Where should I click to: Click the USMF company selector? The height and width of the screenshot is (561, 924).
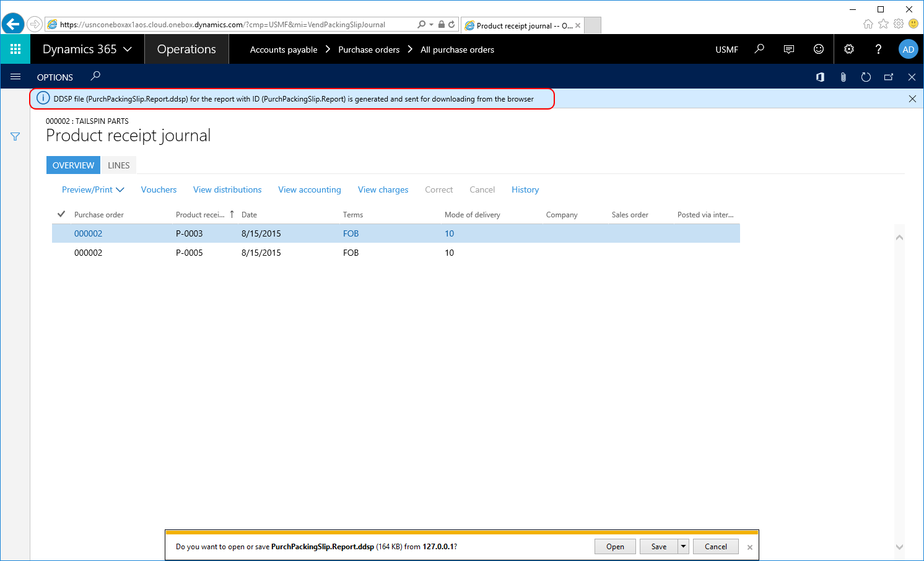click(726, 50)
